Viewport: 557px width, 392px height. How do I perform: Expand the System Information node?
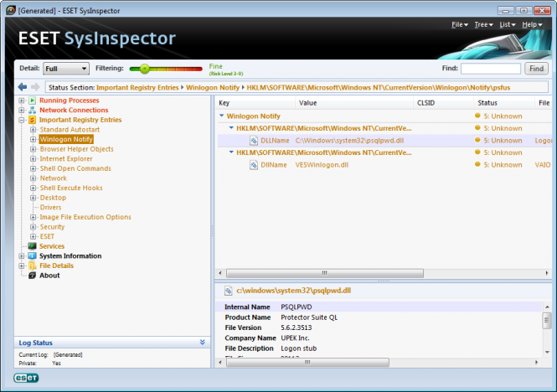pyautogui.click(x=22, y=255)
